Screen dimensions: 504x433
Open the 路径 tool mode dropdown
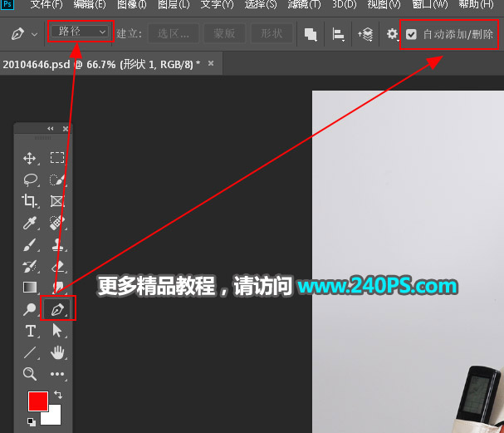click(x=80, y=32)
